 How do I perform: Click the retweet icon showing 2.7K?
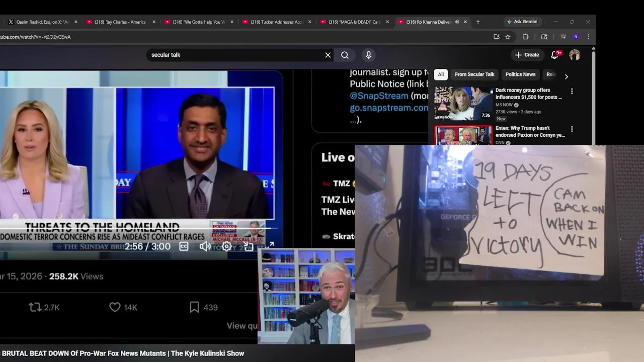coord(35,307)
